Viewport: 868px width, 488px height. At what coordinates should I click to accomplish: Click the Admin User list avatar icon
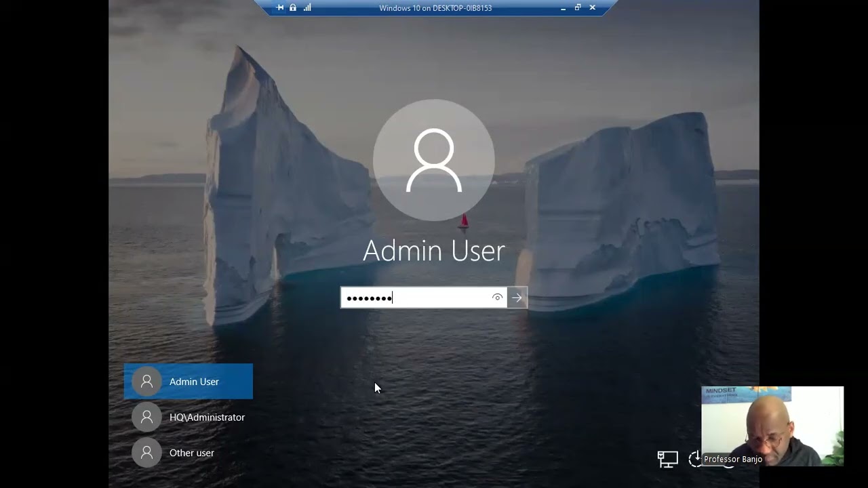coord(146,382)
